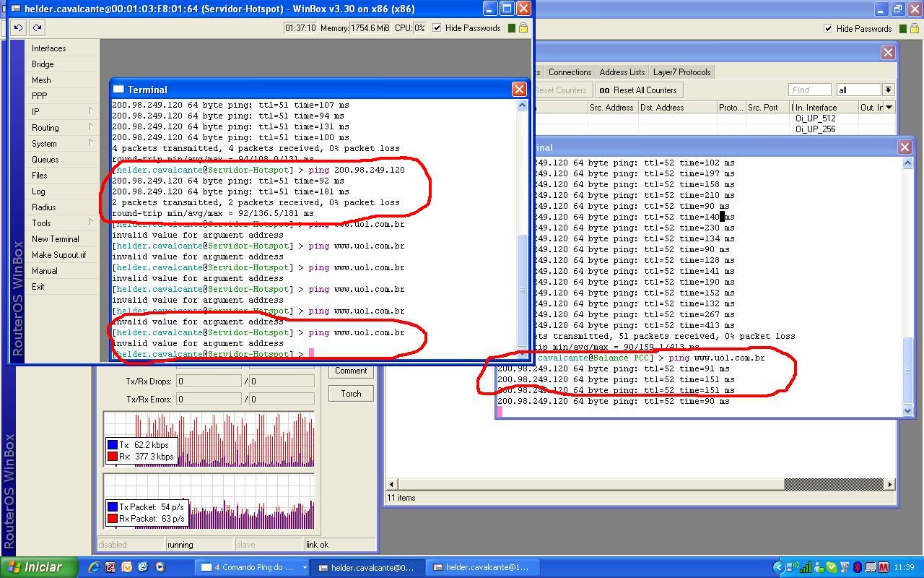
Task: Expand the IP submenu arrow
Action: 91,111
